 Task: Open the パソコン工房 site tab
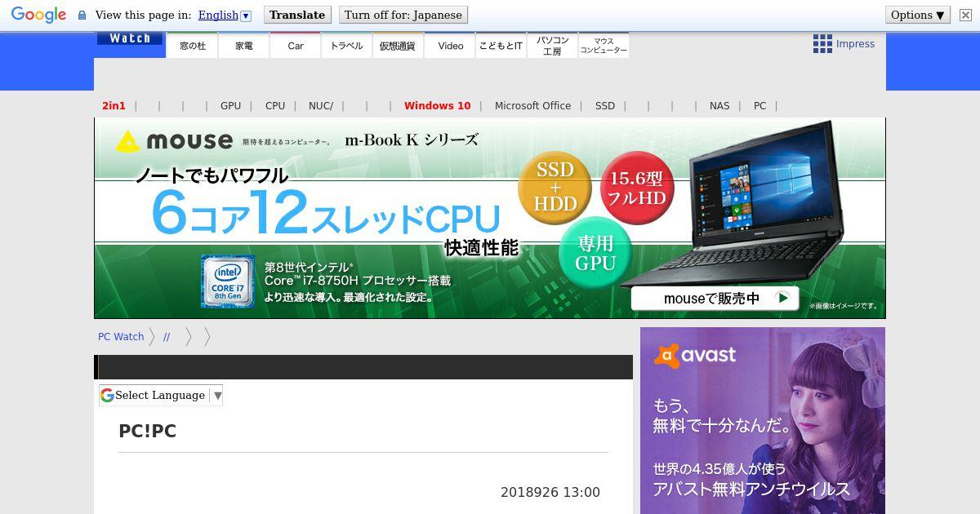(552, 46)
